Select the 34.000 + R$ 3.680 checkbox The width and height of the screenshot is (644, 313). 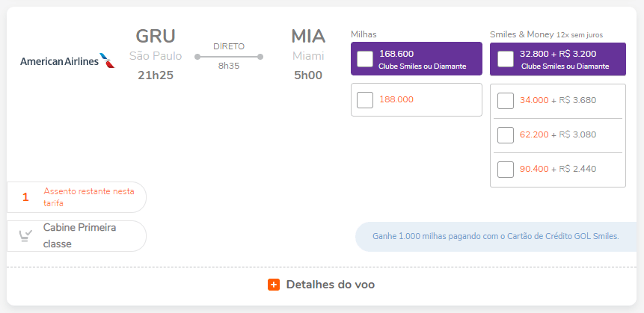point(505,101)
